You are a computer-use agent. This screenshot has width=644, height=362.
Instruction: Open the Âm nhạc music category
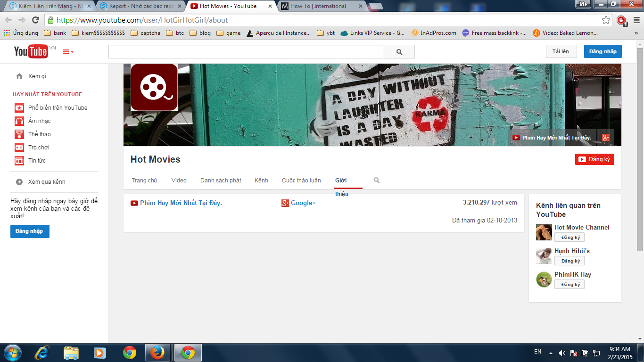point(33,121)
